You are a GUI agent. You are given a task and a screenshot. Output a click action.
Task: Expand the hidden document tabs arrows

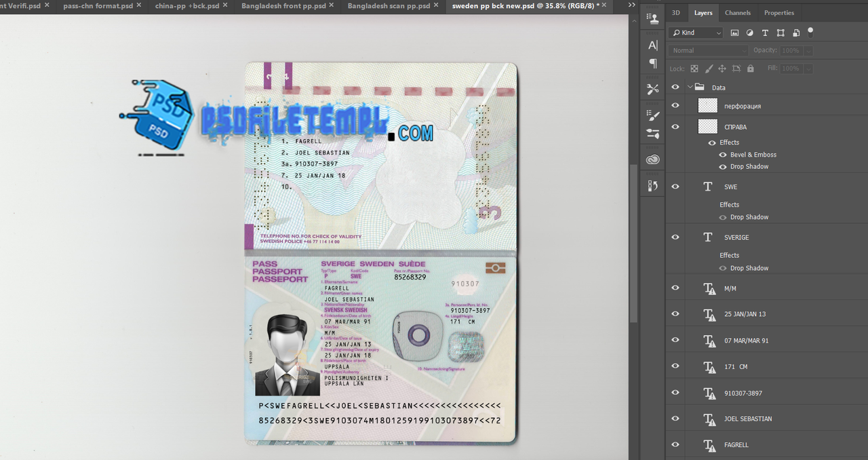pos(632,5)
